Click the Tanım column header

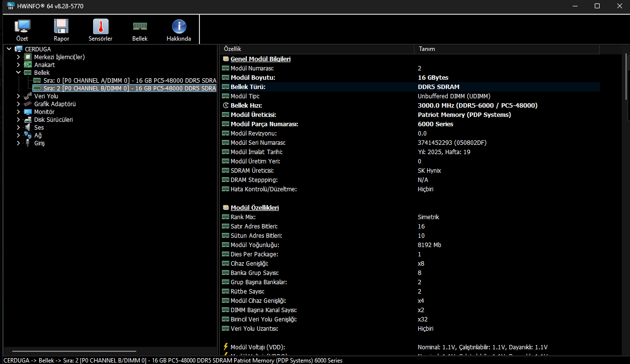507,49
